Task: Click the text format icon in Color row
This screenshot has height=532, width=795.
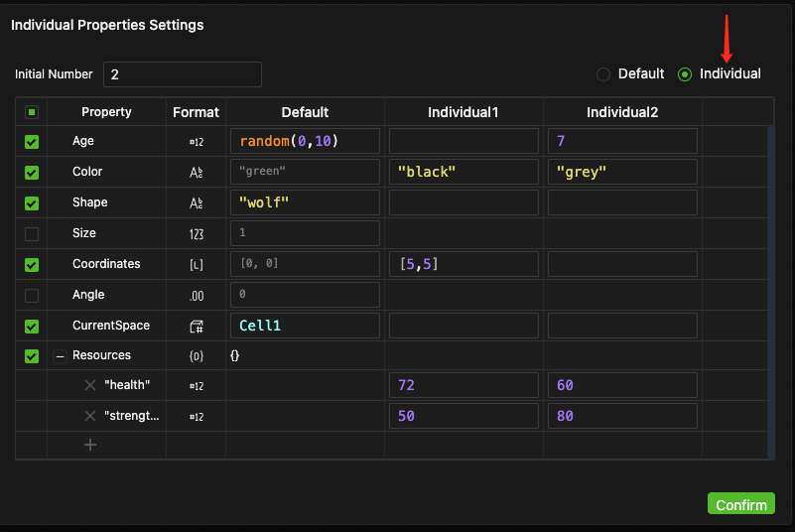Action: [197, 173]
